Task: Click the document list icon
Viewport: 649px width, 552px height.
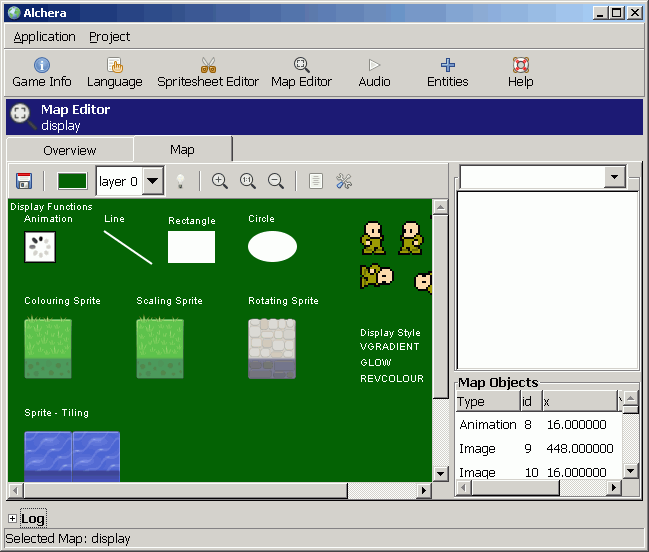Action: [315, 181]
